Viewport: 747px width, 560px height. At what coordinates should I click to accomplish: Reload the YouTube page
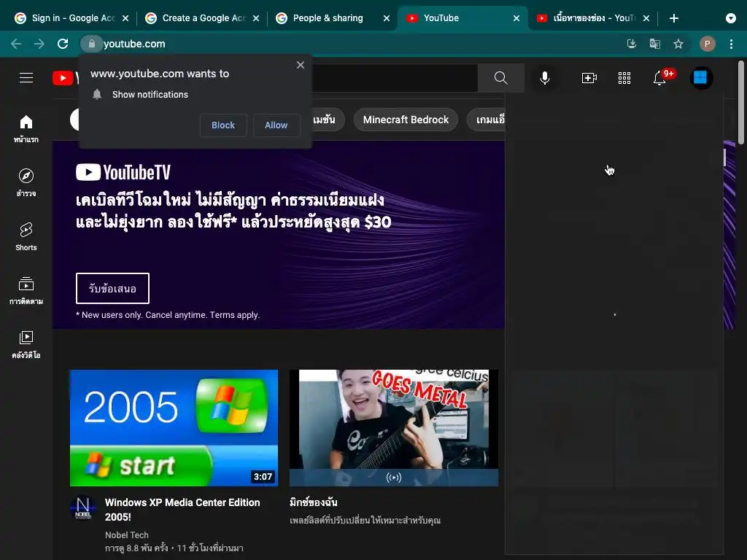63,44
